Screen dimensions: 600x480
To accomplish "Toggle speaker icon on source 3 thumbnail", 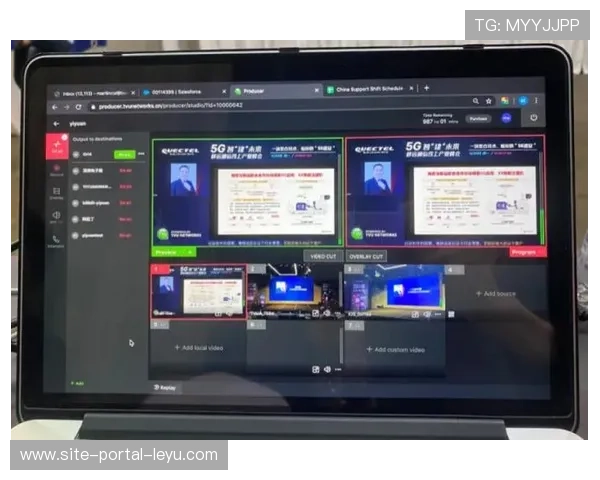I will (427, 314).
